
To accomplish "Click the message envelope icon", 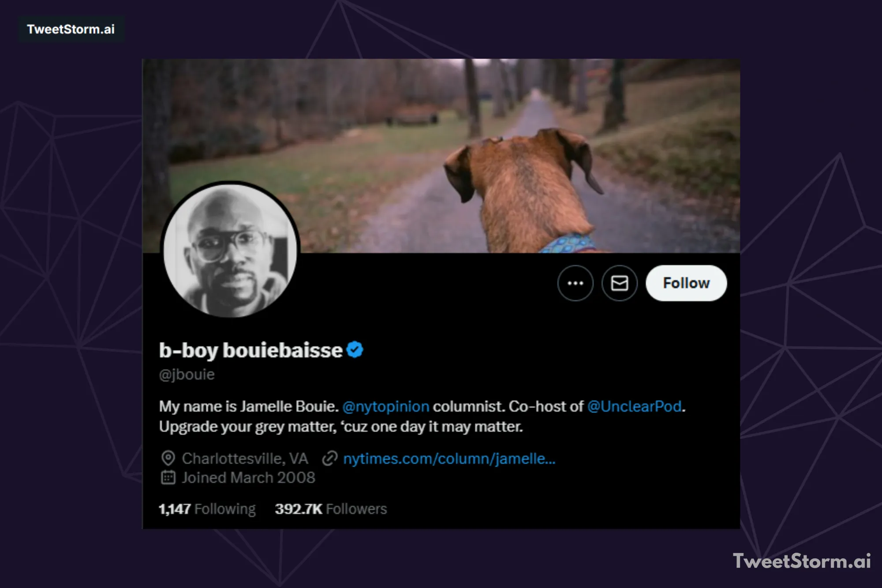I will pos(618,283).
